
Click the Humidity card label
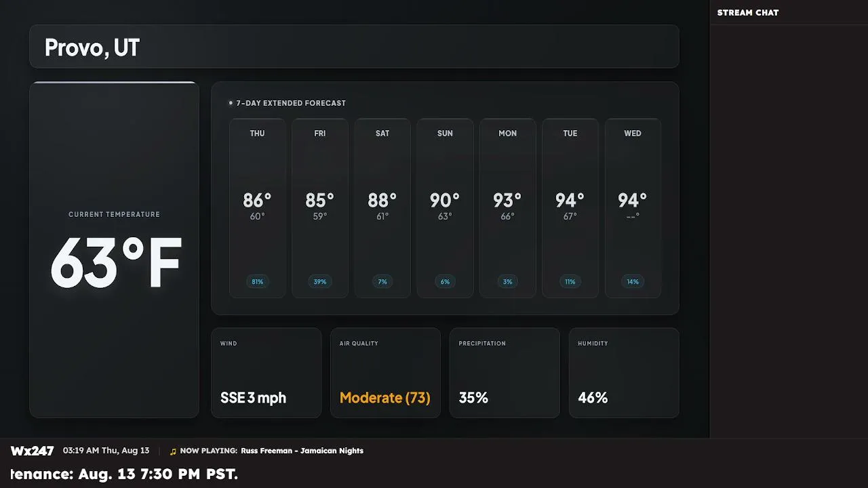(593, 344)
